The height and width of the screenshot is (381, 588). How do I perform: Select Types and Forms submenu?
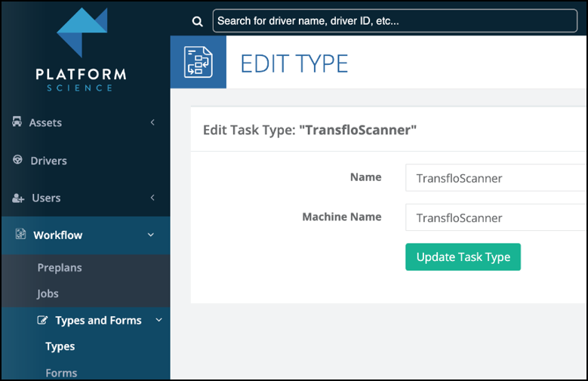point(98,321)
